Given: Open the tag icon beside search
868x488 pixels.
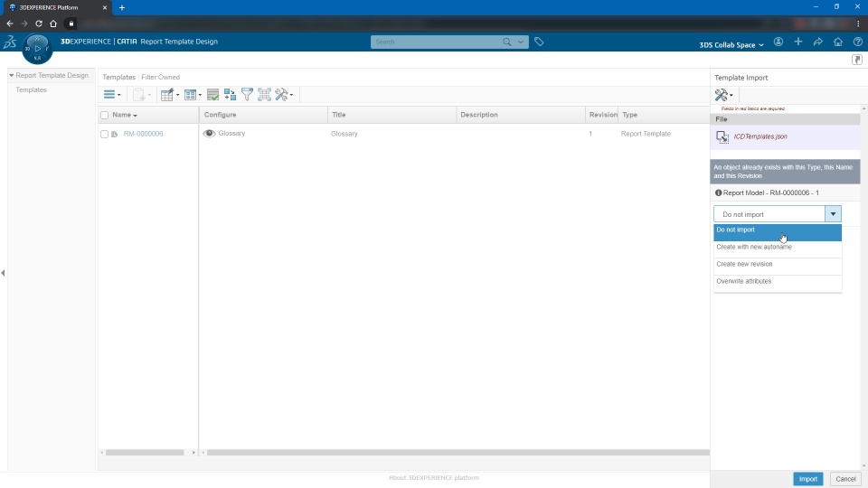Looking at the screenshot, I should coord(539,42).
